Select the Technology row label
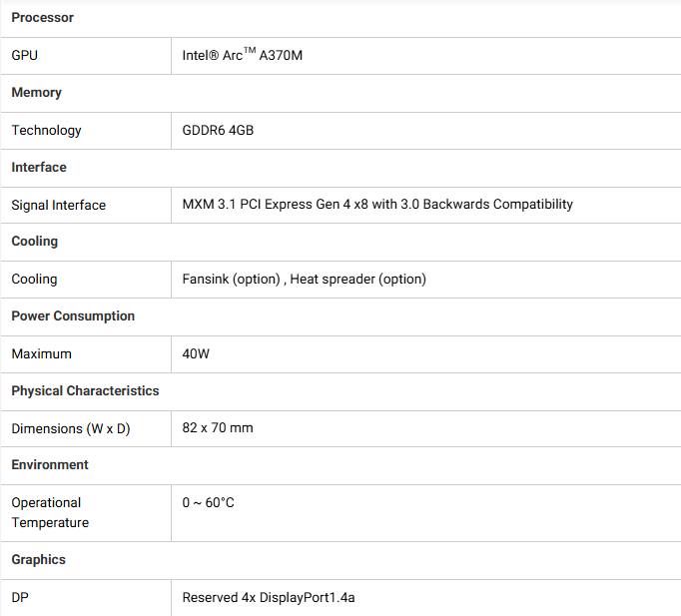The width and height of the screenshot is (681, 616). tap(47, 130)
